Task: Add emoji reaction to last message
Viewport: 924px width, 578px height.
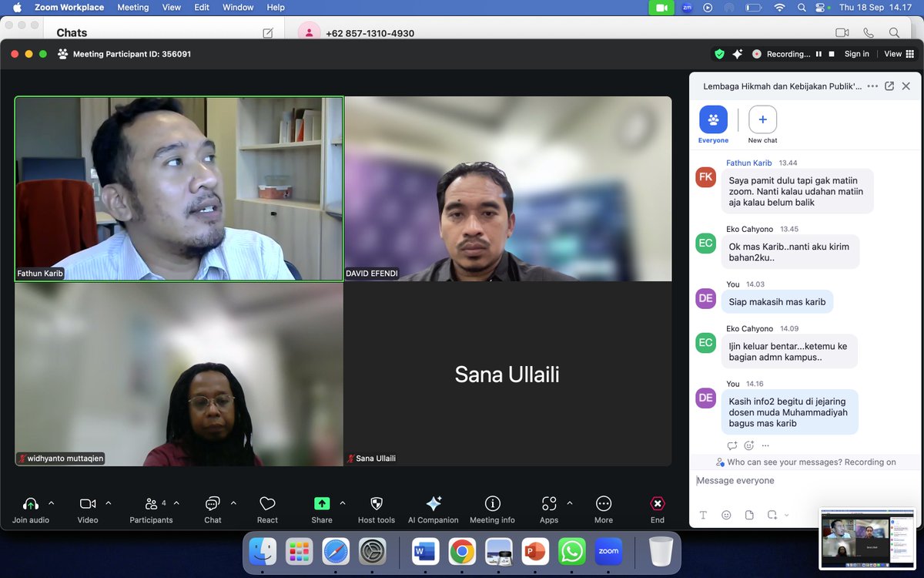Action: click(749, 445)
